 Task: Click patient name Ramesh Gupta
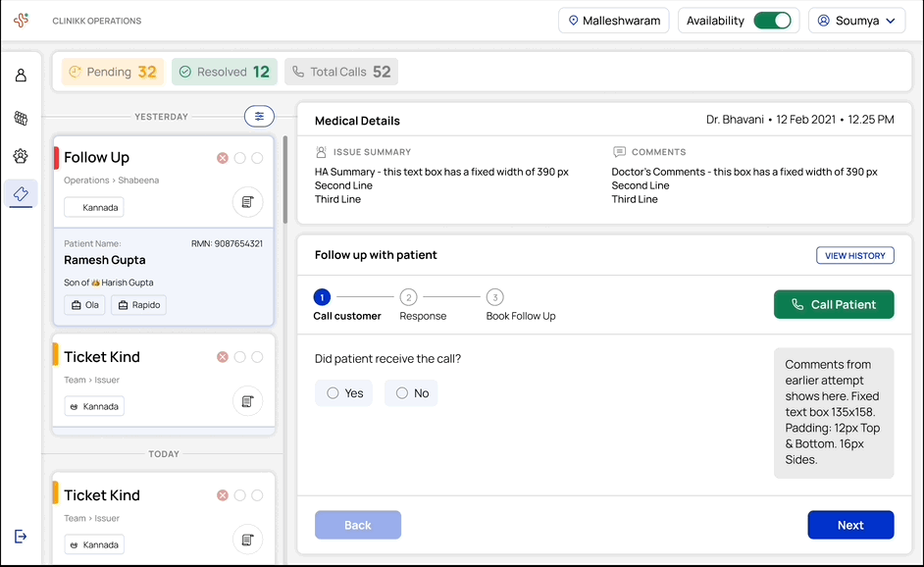(x=105, y=260)
